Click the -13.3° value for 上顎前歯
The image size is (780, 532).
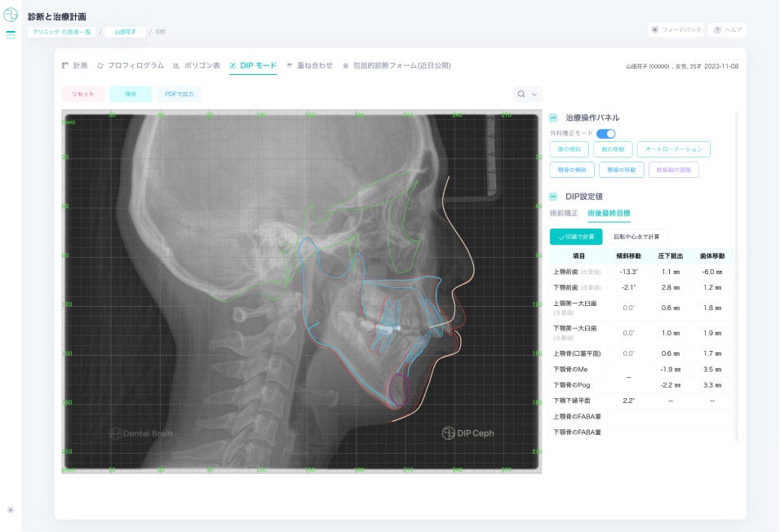point(629,272)
